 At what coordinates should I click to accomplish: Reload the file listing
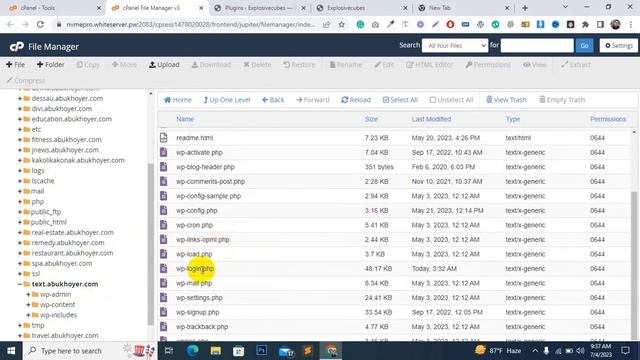tap(356, 100)
